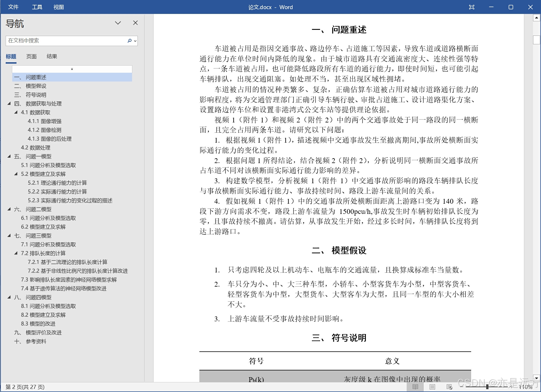Click the scrollbar up arrow
The height and width of the screenshot is (392, 541).
536,18
